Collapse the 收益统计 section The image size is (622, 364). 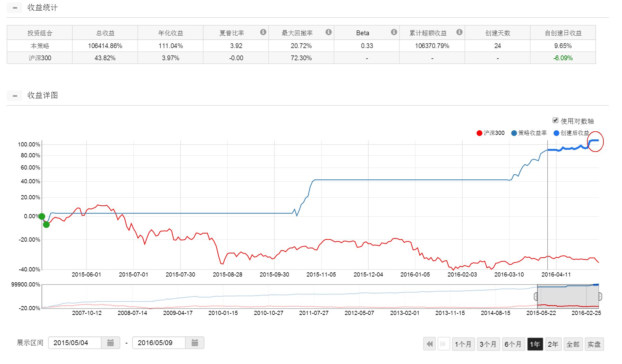[15, 8]
